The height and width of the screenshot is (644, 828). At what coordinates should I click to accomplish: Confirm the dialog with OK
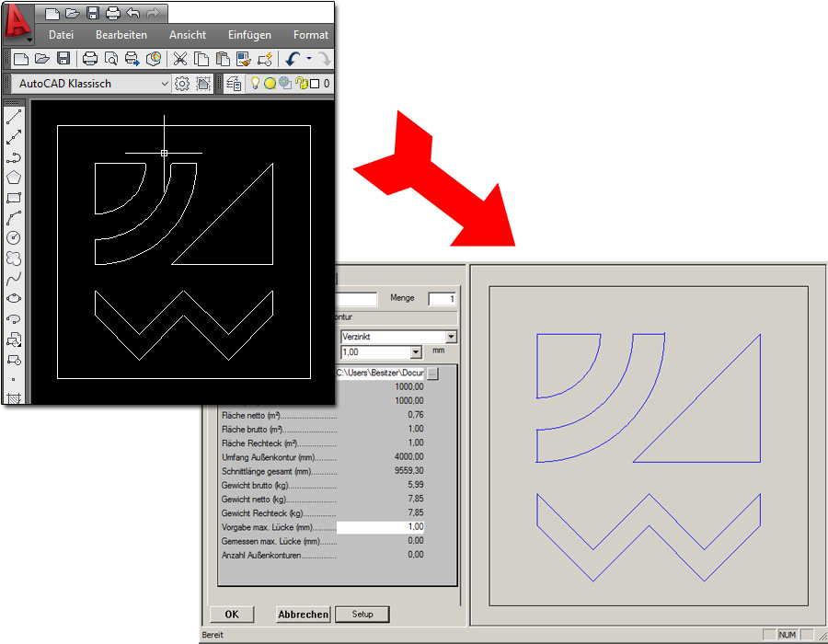click(232, 615)
